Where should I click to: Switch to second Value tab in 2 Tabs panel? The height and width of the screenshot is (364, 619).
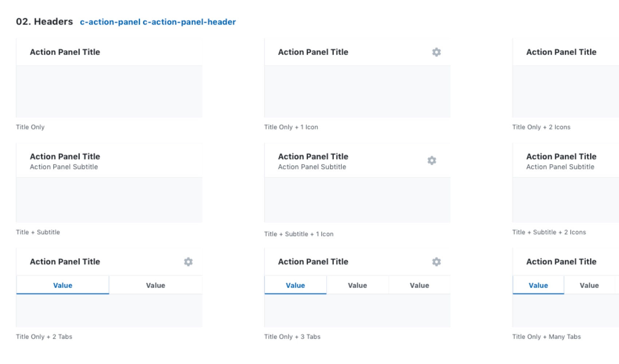155,285
